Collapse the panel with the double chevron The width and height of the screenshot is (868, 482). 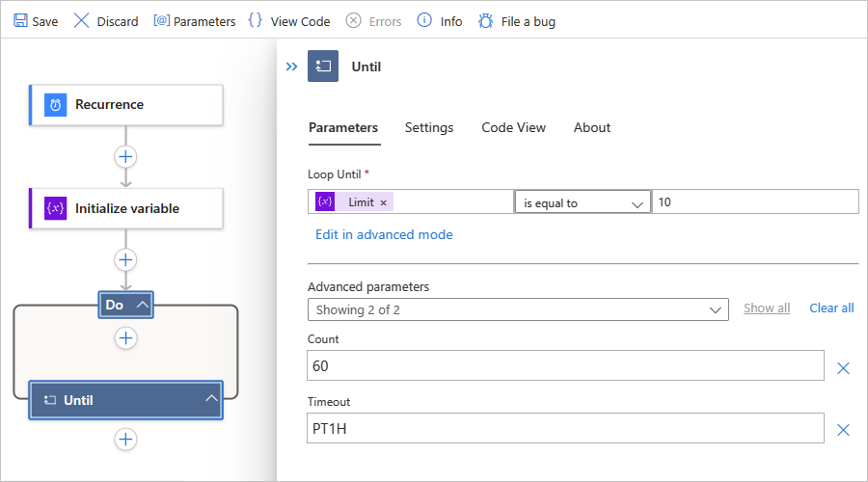pyautogui.click(x=291, y=67)
